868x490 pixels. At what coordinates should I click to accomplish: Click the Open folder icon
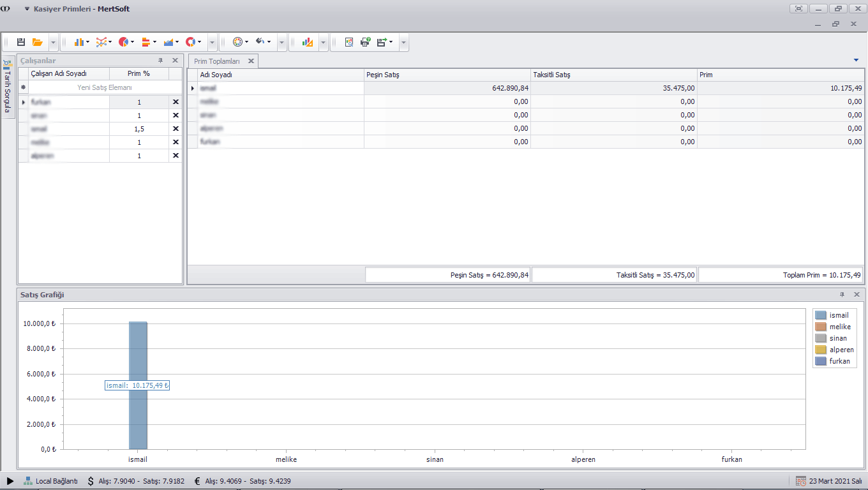pyautogui.click(x=38, y=42)
